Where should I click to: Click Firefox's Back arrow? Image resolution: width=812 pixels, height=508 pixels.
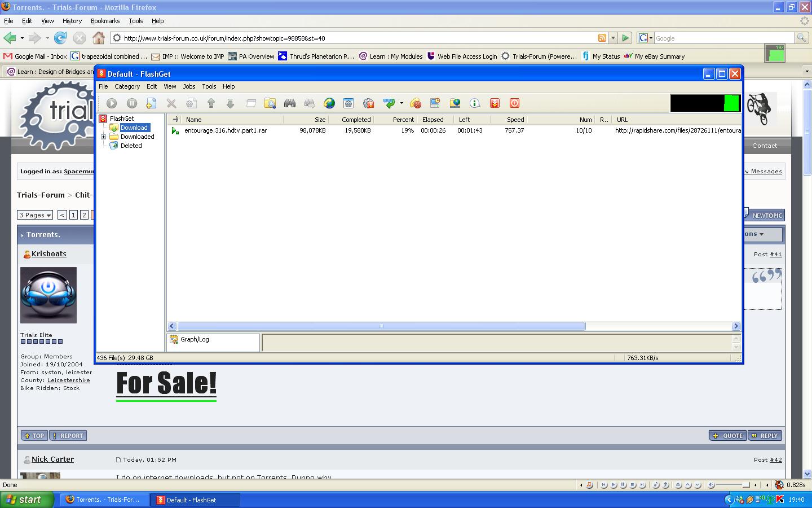10,38
